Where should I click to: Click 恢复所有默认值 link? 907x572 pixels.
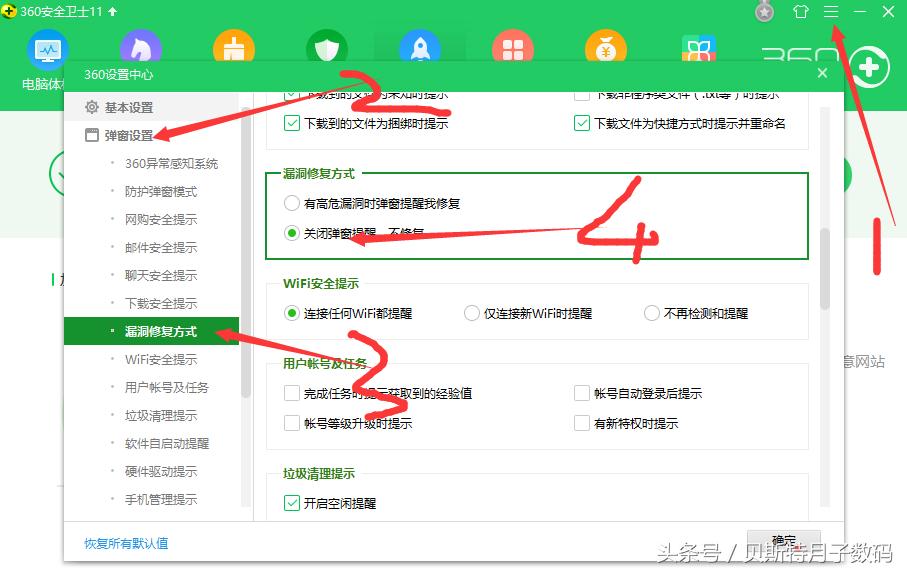pos(126,543)
